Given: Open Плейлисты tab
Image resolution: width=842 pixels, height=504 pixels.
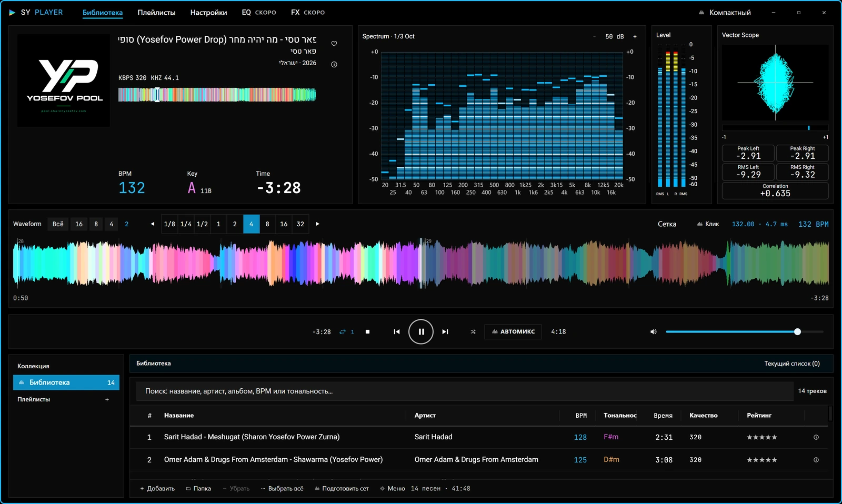Looking at the screenshot, I should click(x=156, y=13).
